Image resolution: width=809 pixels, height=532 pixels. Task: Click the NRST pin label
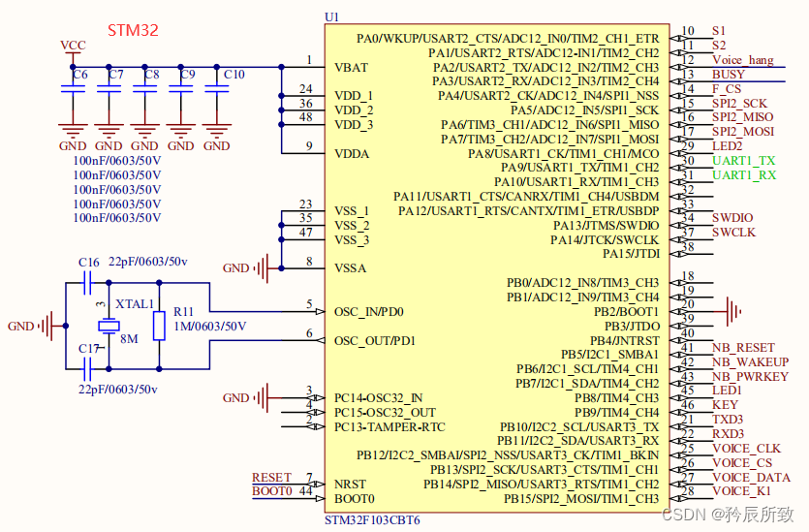tap(350, 484)
